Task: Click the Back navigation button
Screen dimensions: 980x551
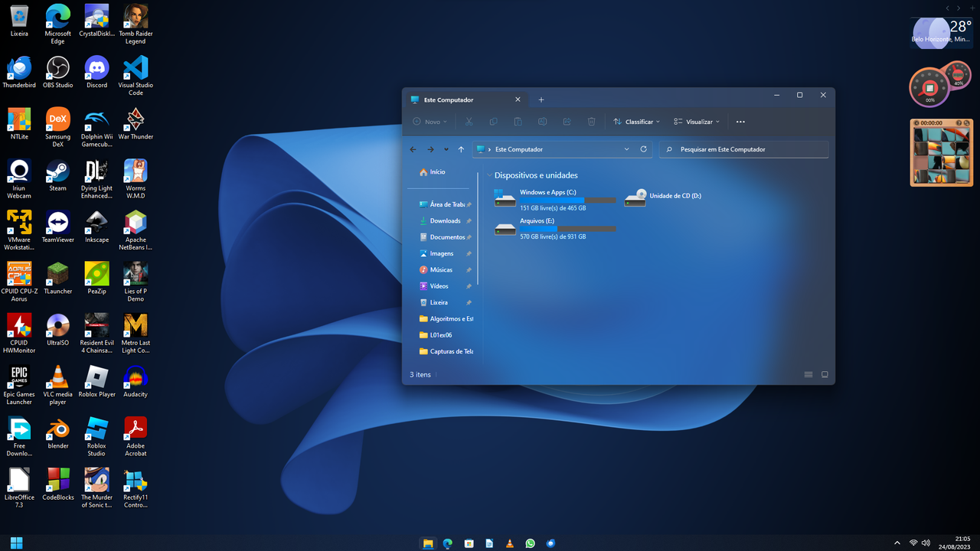Action: point(413,149)
